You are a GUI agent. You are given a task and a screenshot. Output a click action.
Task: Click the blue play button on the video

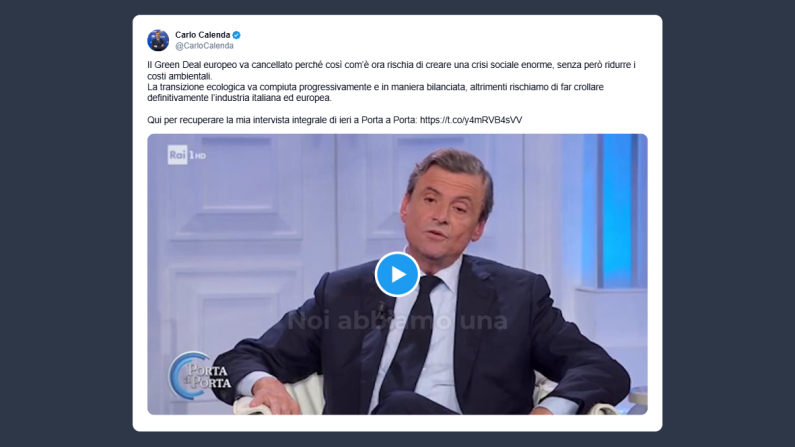point(397,274)
